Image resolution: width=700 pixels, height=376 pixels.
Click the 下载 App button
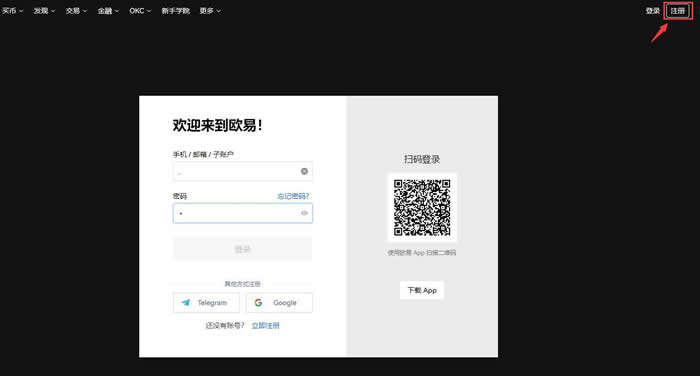[422, 290]
